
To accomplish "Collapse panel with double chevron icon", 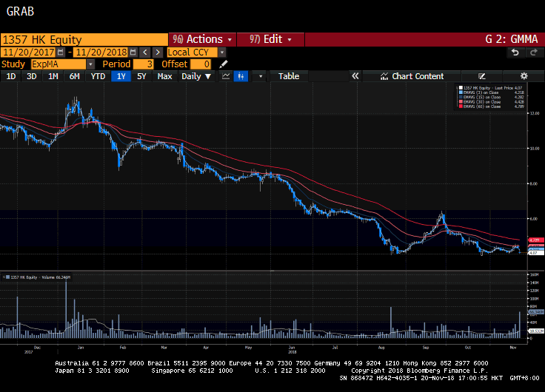I will pyautogui.click(x=355, y=76).
